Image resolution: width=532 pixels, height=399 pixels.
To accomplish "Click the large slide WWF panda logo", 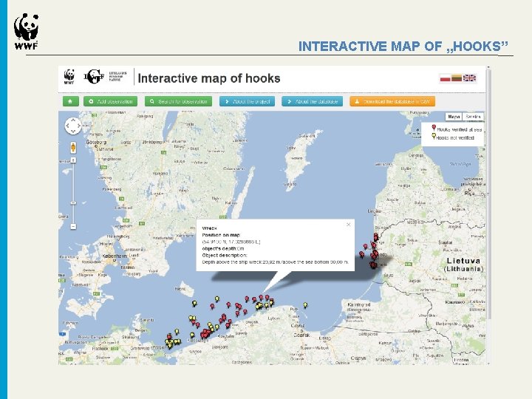I will pos(26,31).
